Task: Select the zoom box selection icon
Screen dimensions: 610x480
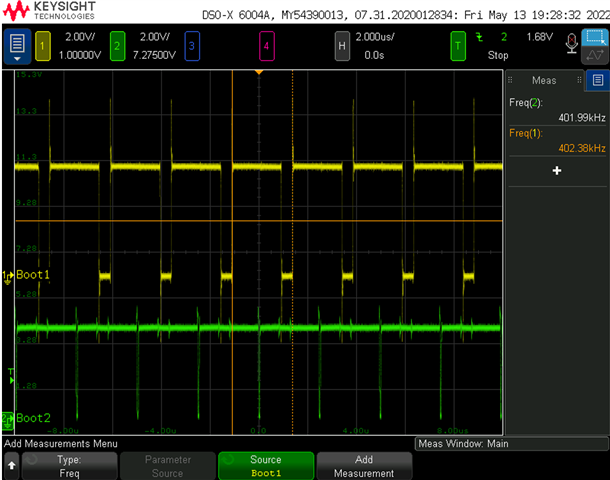Action: pos(595,37)
